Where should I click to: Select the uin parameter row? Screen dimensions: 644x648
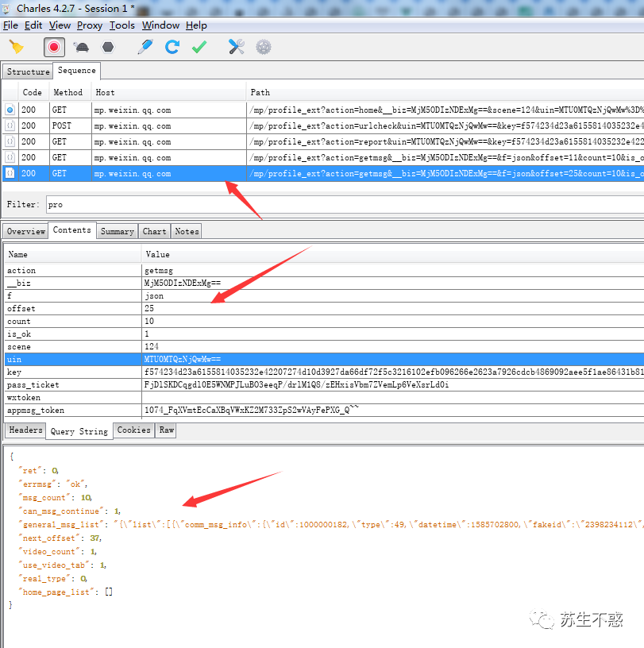click(x=324, y=360)
